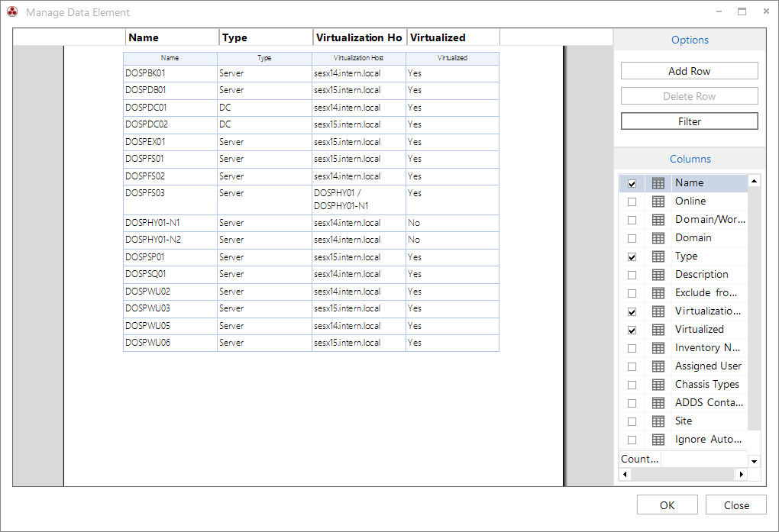Click the DOSPFS03 cell in table
The height and width of the screenshot is (532, 779).
pyautogui.click(x=170, y=200)
